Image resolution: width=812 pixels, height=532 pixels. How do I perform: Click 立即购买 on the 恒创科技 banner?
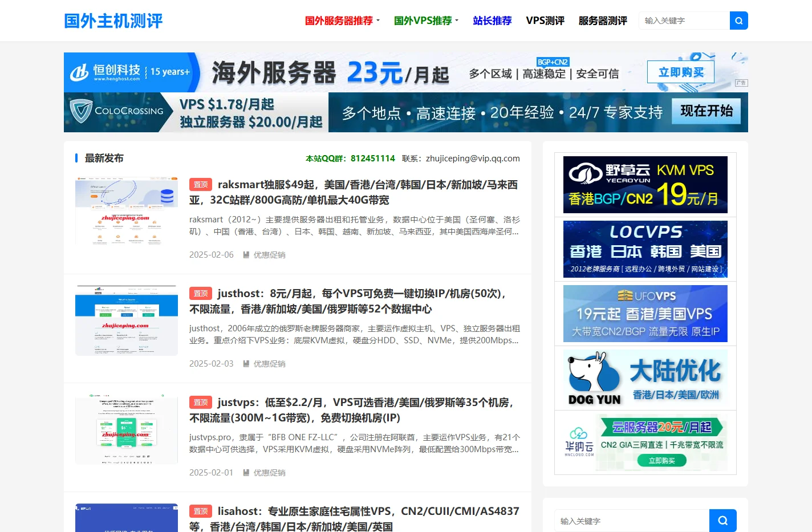tap(681, 72)
